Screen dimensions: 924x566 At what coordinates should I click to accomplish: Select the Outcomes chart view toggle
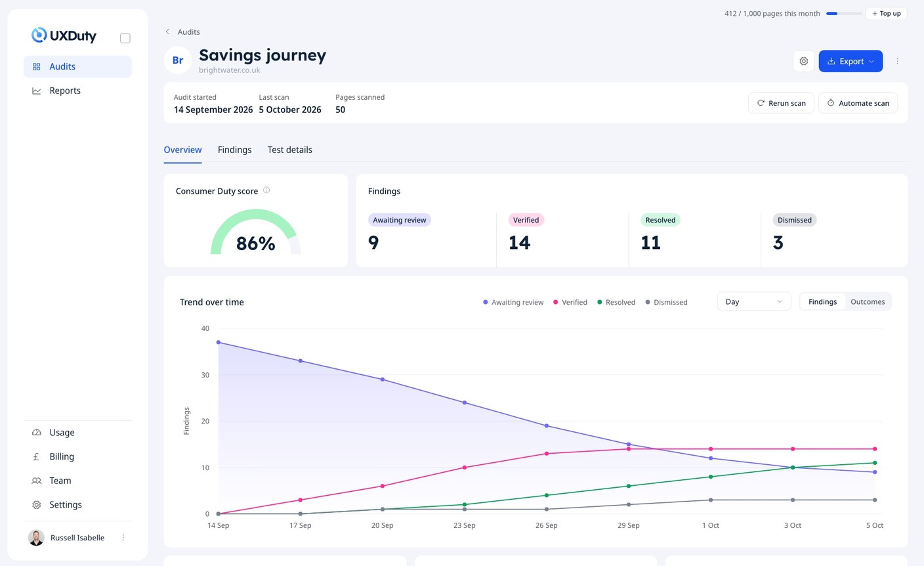coord(868,302)
